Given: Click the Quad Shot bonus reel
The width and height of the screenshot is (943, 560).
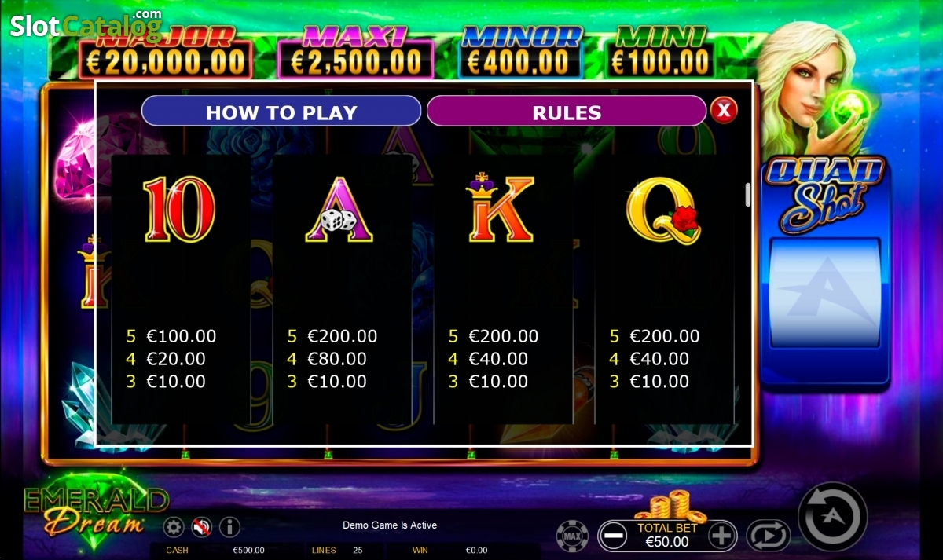Looking at the screenshot, I should click(824, 293).
